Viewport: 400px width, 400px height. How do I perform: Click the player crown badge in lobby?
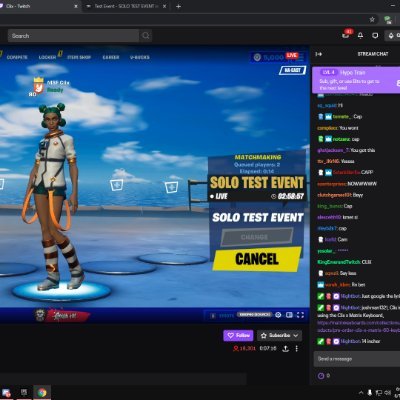coord(39,86)
